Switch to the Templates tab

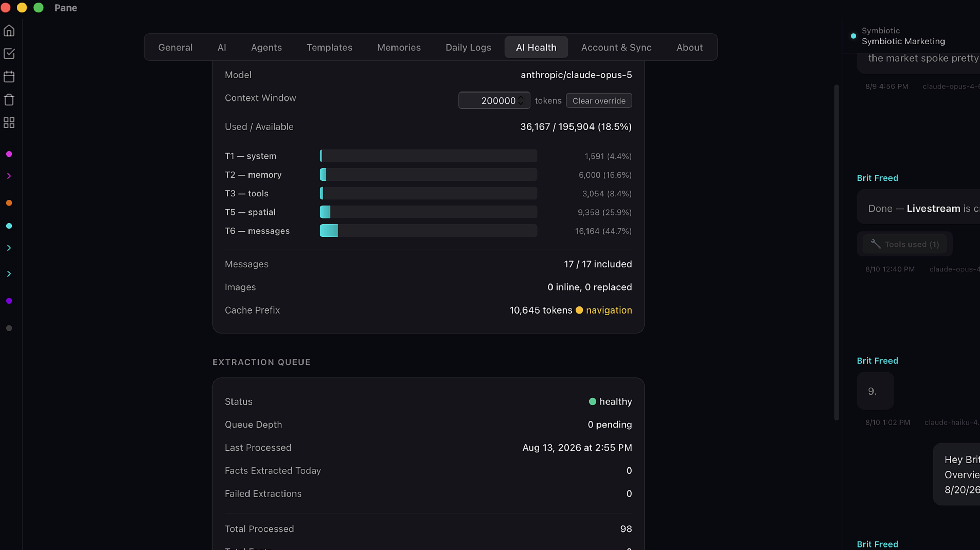click(x=329, y=48)
